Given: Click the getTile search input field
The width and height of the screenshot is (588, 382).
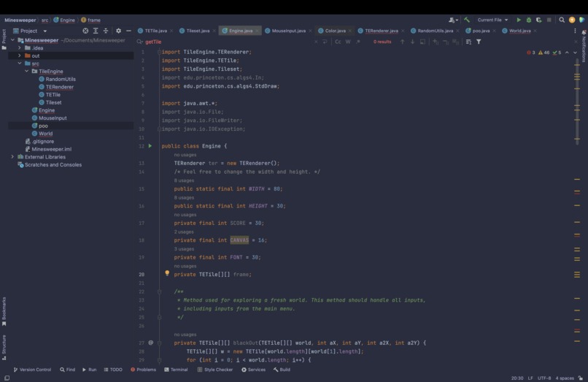Looking at the screenshot, I should 229,42.
